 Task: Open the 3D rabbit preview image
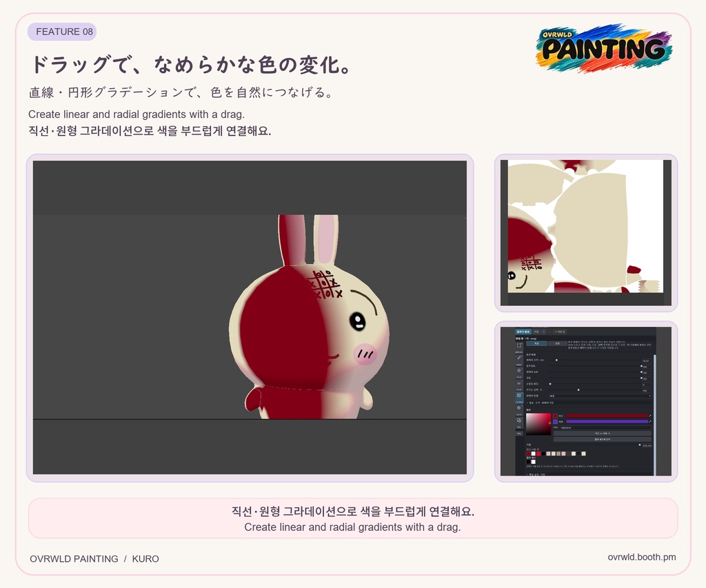pos(250,317)
